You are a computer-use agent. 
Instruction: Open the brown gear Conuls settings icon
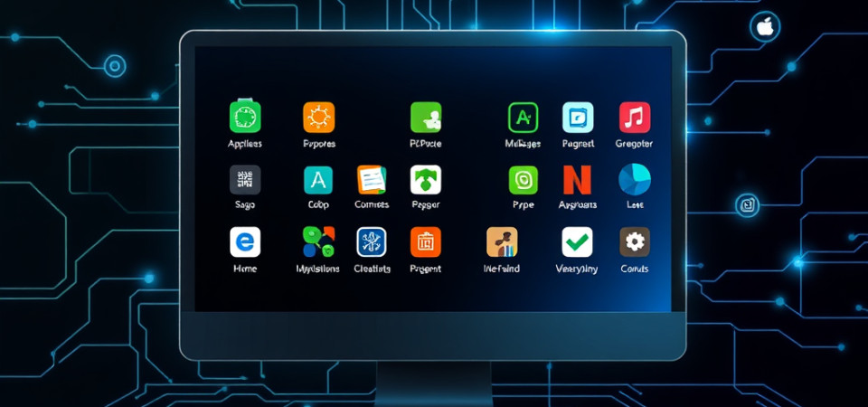[635, 242]
